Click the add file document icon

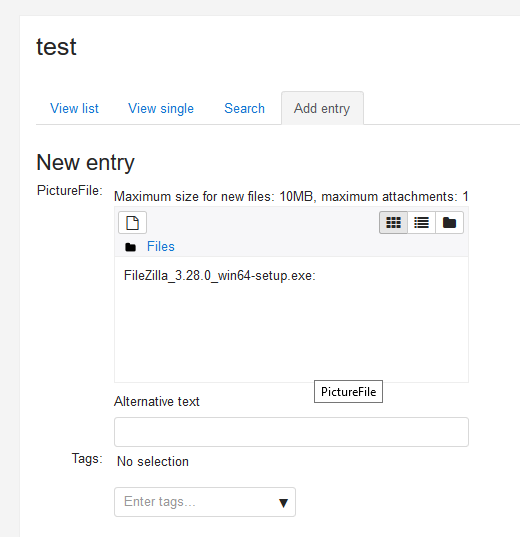[133, 223]
